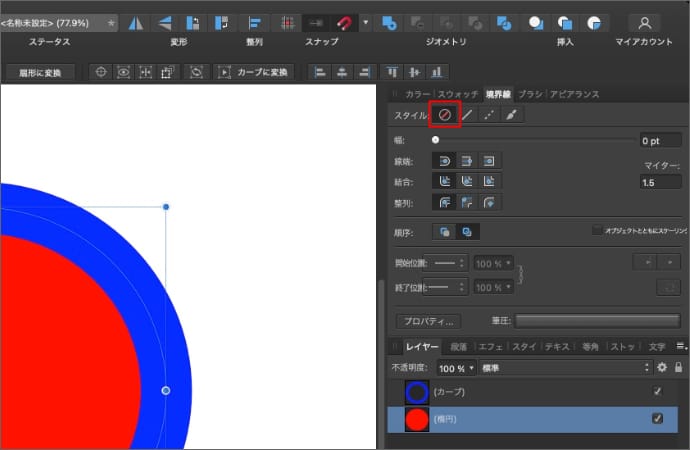Screen dimensions: 690x450
Task: Open layer settings gear icon
Action: point(662,368)
